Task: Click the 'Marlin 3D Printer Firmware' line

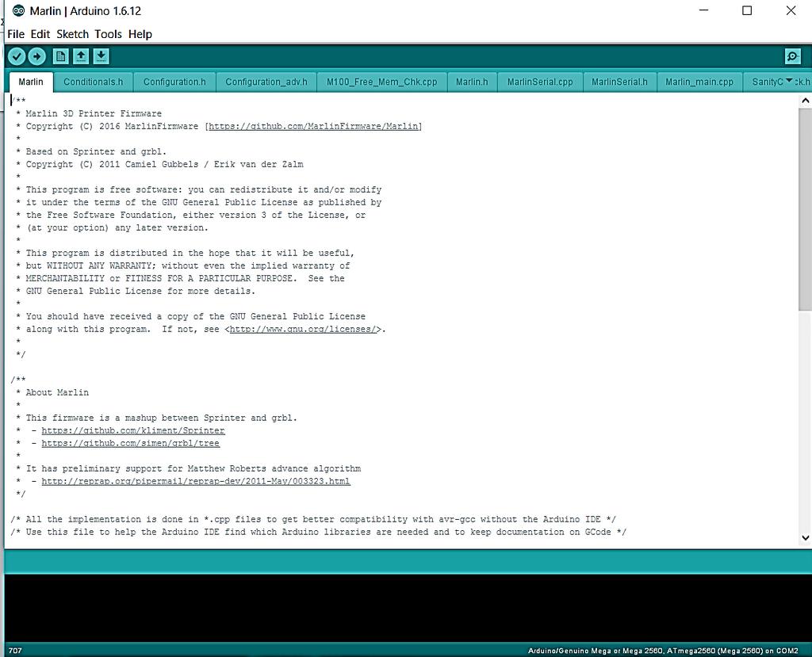Action: coord(94,113)
